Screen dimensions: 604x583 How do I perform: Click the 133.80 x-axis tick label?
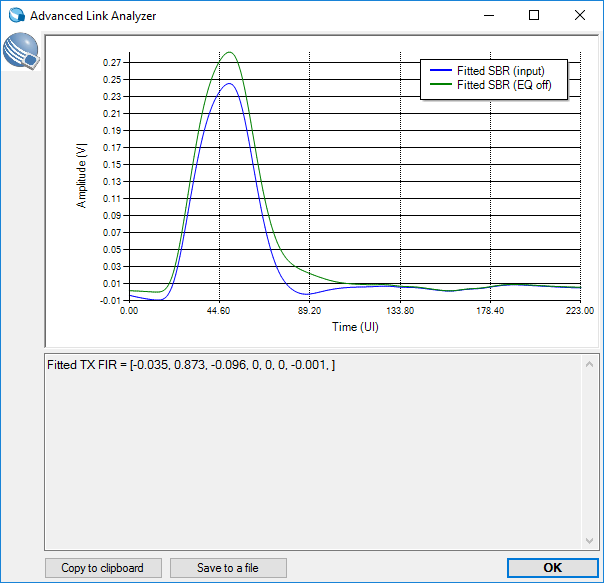click(400, 311)
